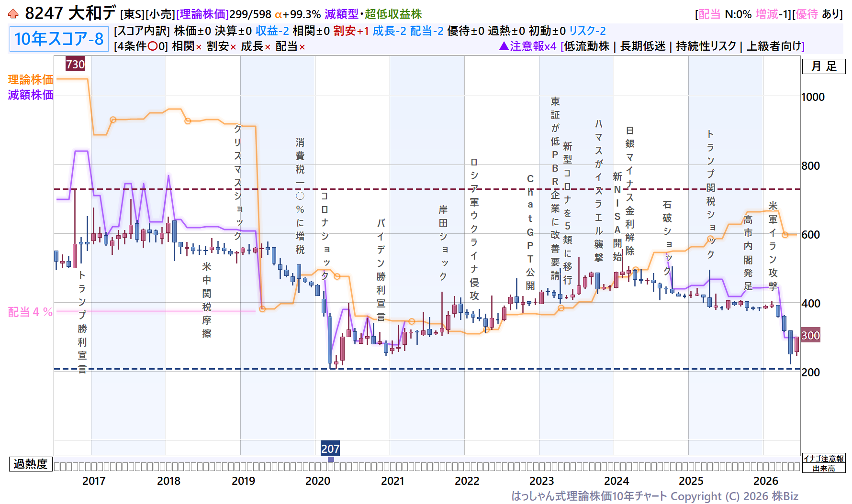Click the 優待±0 score item

point(466,31)
